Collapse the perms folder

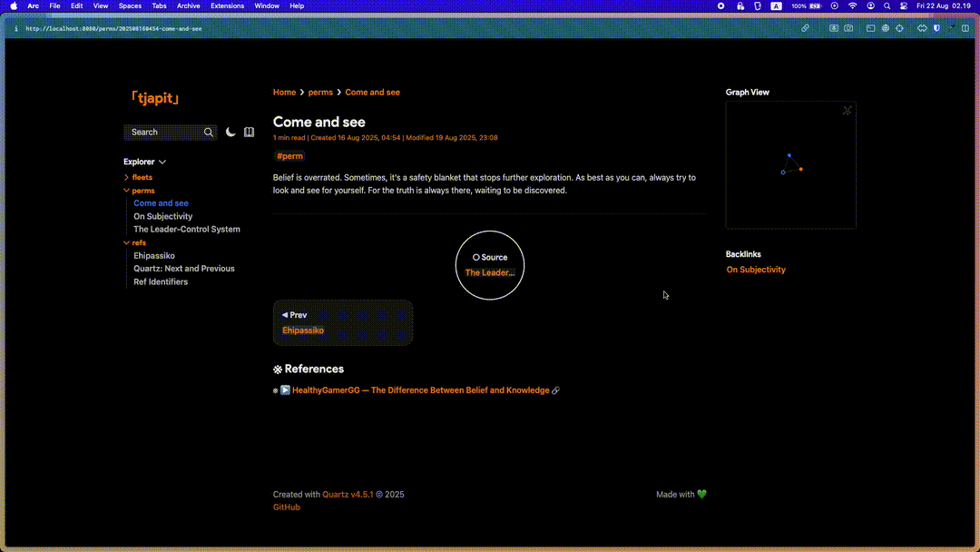coord(142,191)
